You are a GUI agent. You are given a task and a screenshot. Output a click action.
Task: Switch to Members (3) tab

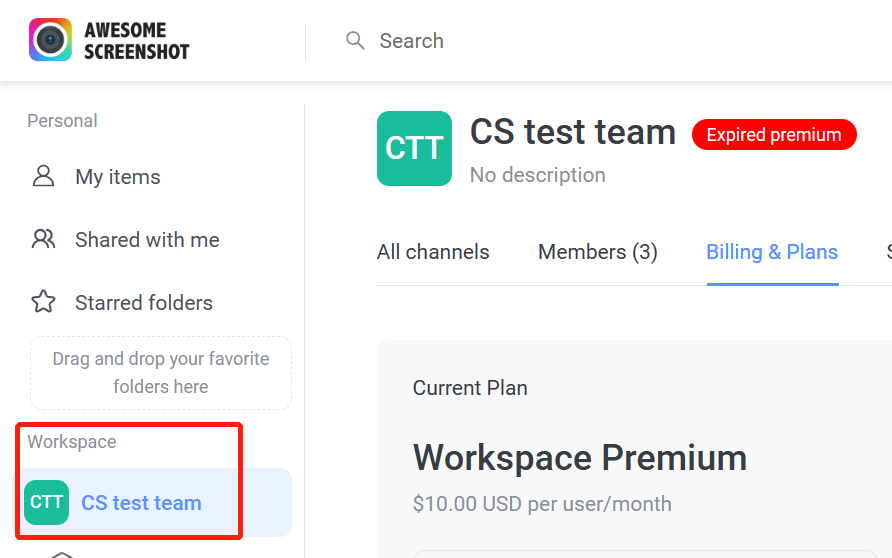tap(598, 252)
